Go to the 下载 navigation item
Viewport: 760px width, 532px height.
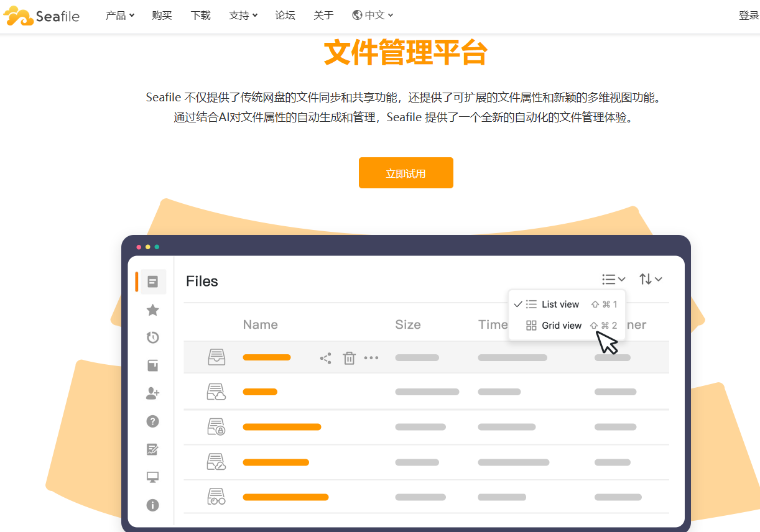(200, 16)
